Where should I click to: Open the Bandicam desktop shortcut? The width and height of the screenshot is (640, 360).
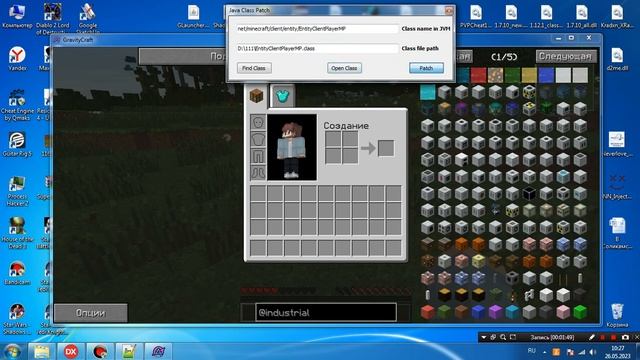click(x=17, y=273)
